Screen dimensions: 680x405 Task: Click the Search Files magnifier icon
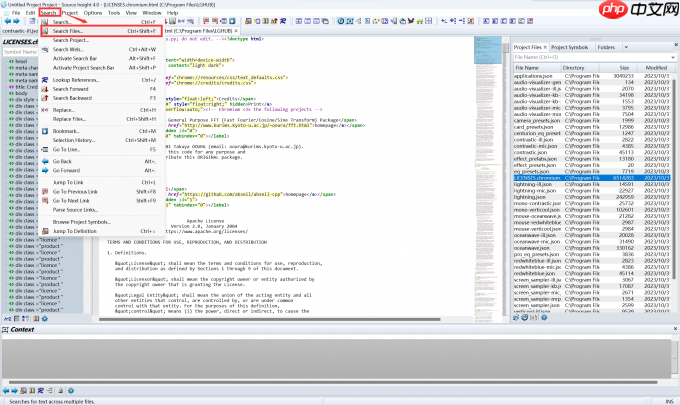(x=44, y=31)
